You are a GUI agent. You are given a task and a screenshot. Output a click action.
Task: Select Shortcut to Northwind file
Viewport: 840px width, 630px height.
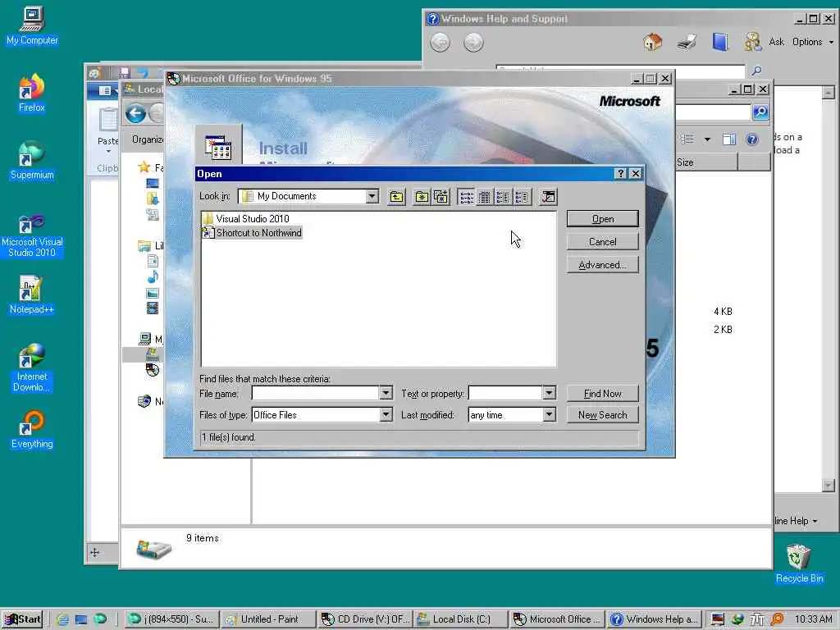coord(253,232)
